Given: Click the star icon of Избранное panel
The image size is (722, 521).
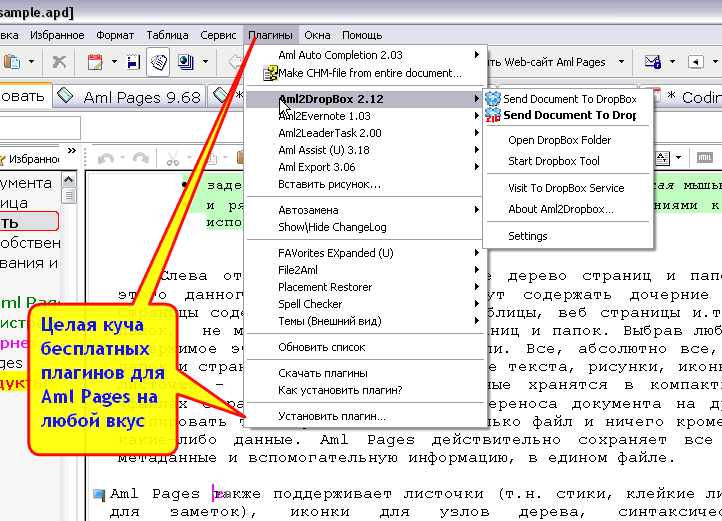Looking at the screenshot, I should 2,160.
